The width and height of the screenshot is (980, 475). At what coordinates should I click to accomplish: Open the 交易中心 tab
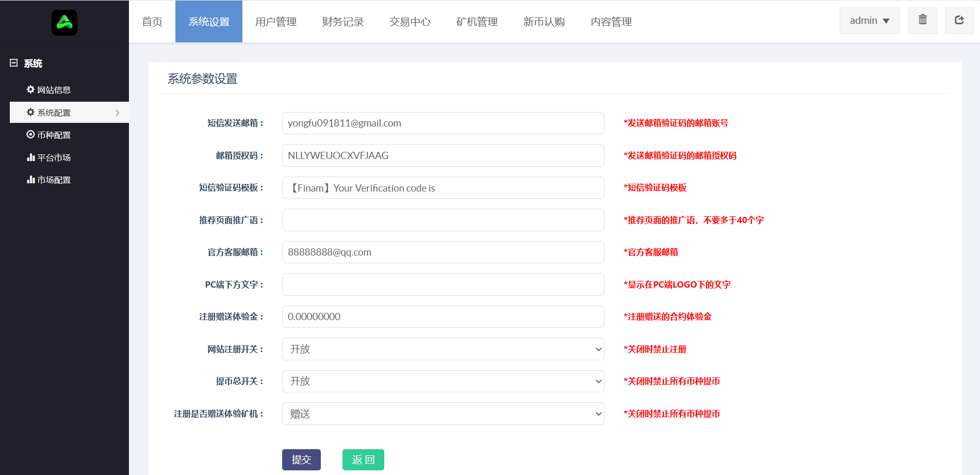410,22
